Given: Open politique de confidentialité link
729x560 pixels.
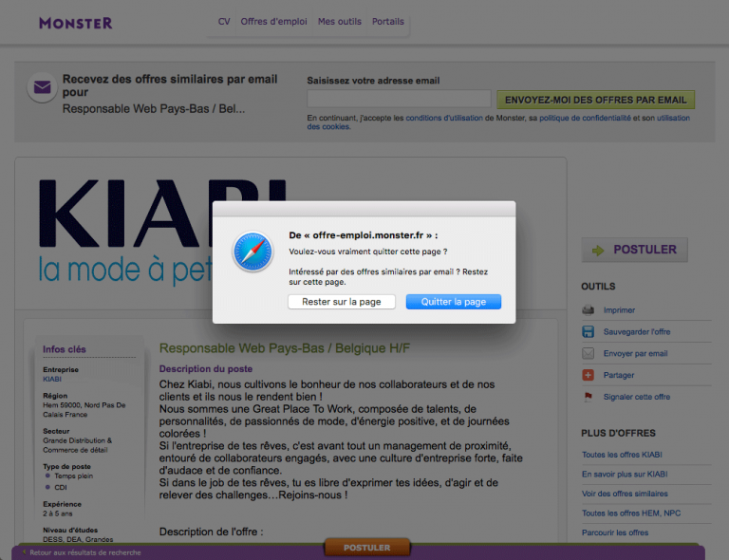Looking at the screenshot, I should point(585,118).
